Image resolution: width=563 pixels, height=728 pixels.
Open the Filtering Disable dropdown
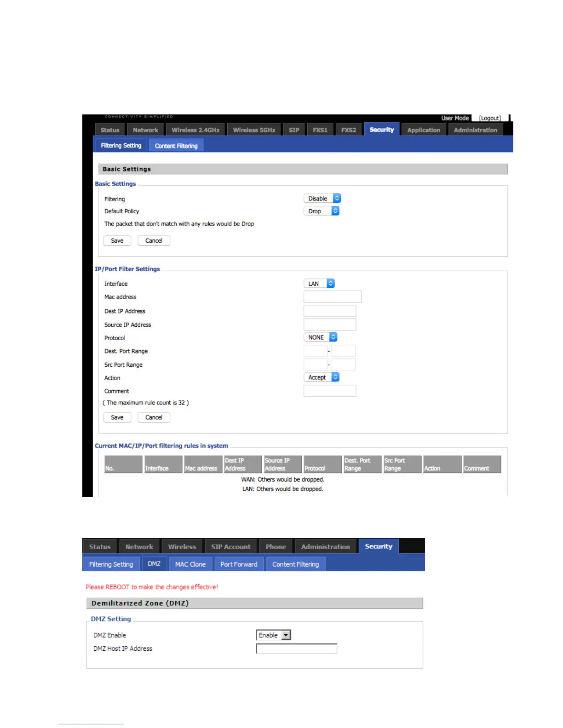tap(322, 199)
